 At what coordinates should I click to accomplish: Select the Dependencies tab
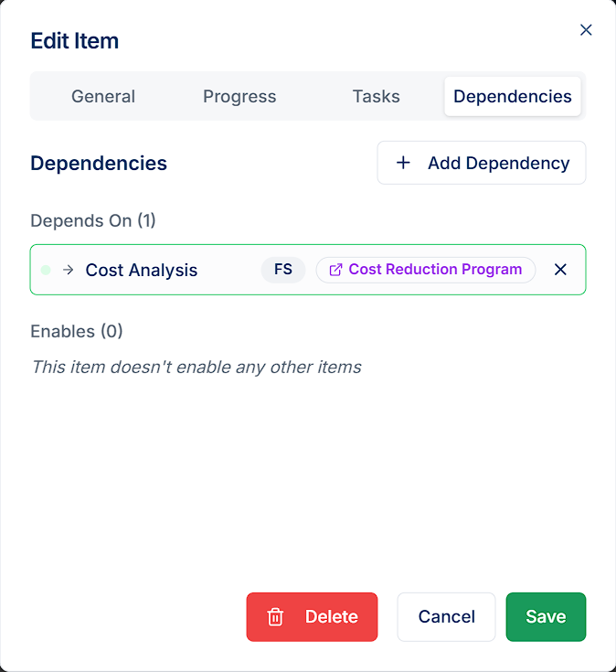click(513, 96)
